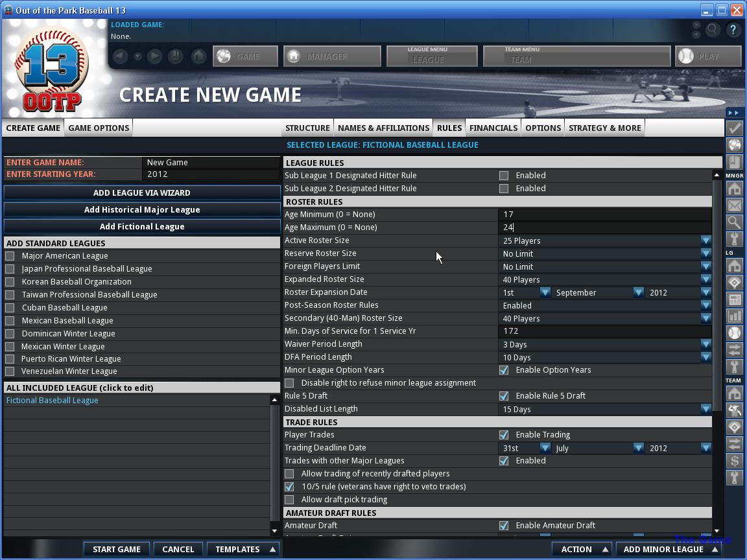The image size is (747, 560).
Task: Click the Enter Game Name input field
Action: tap(211, 163)
